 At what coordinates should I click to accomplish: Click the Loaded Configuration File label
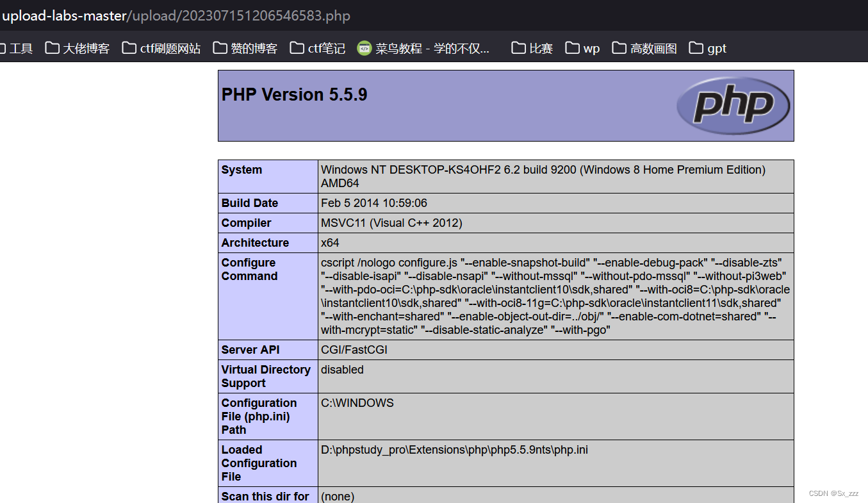click(259, 463)
